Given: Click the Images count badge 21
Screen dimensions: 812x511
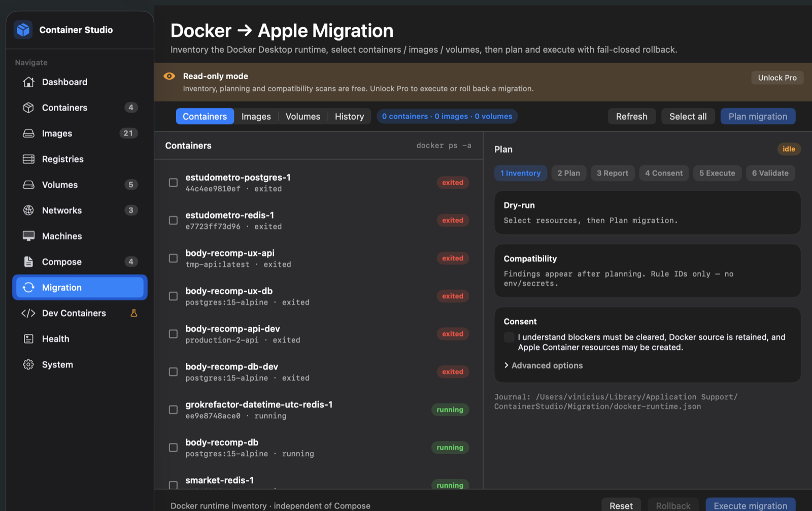Looking at the screenshot, I should coord(128,133).
